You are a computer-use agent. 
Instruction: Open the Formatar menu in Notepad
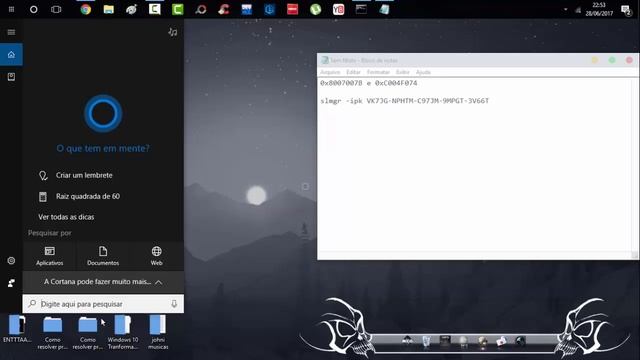(378, 72)
